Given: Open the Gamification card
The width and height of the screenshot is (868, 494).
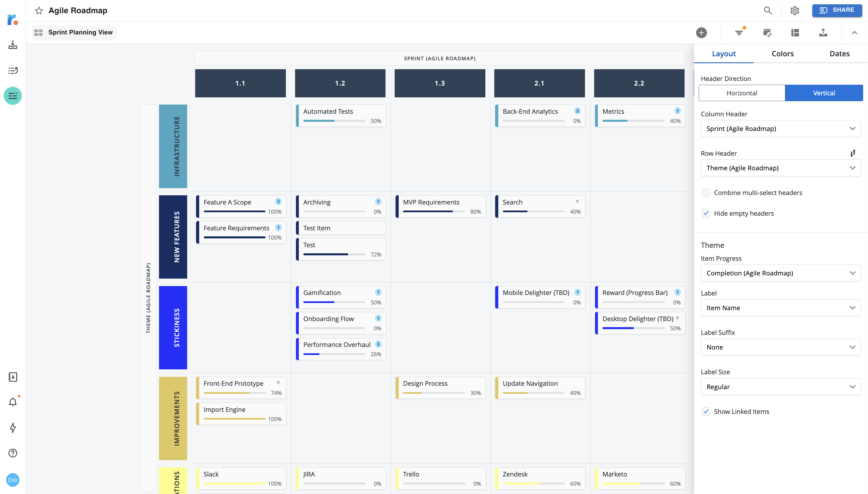Looking at the screenshot, I should 341,297.
